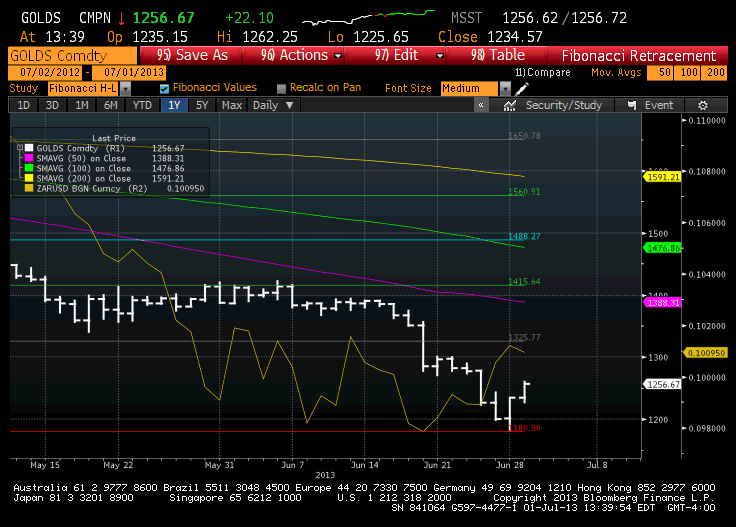The image size is (736, 527).
Task: Click the 0.100950 ZARUSD axis marker
Action: pyautogui.click(x=705, y=353)
